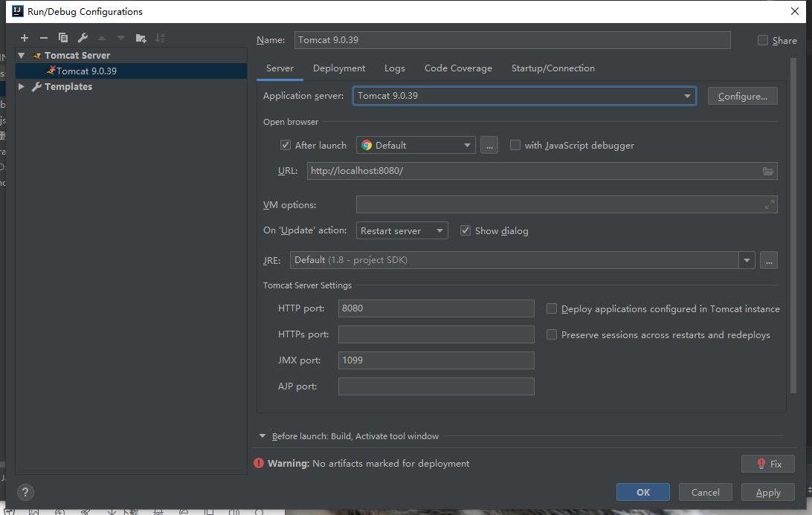Copy the selected configuration
812x515 pixels.
63,38
